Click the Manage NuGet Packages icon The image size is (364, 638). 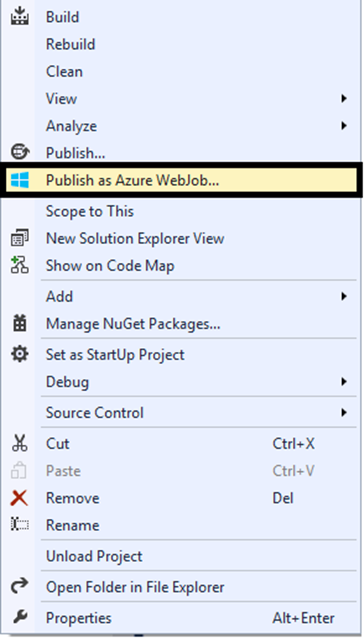click(19, 324)
